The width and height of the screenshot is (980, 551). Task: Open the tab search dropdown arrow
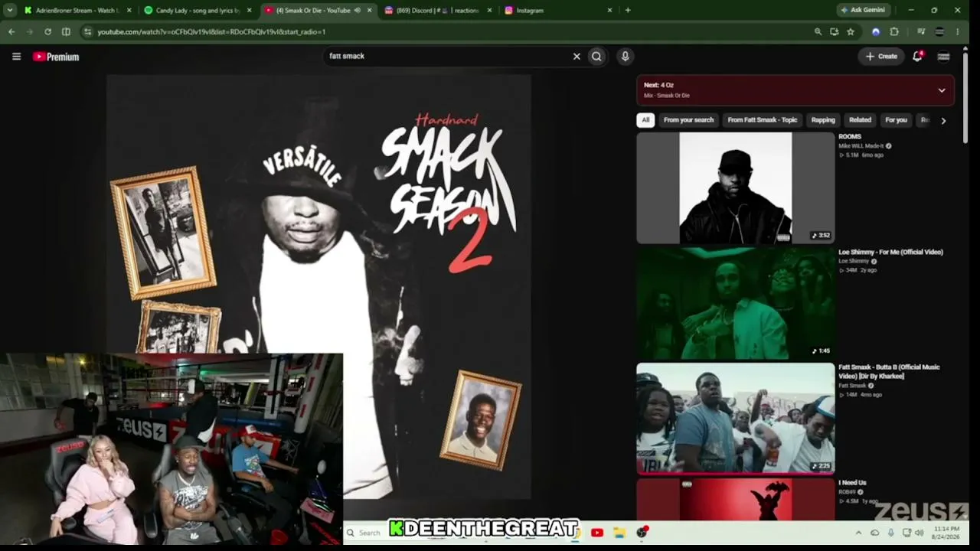tap(10, 10)
